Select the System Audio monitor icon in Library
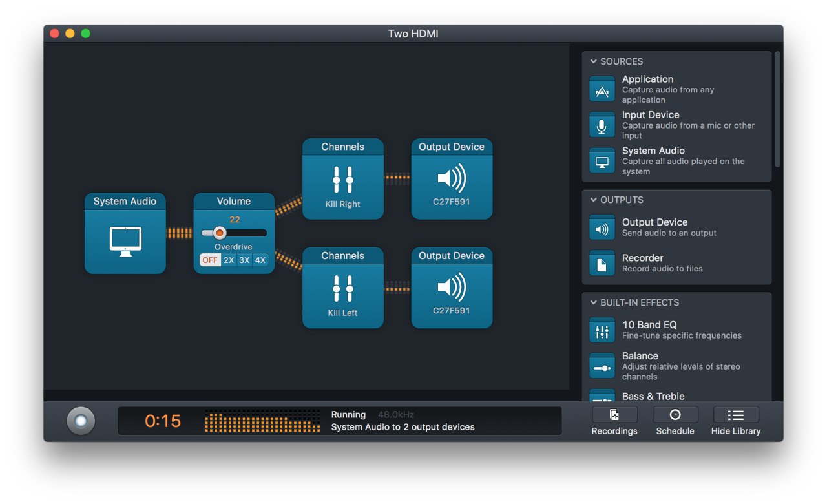Screen dimensions: 827x504 coord(602,160)
